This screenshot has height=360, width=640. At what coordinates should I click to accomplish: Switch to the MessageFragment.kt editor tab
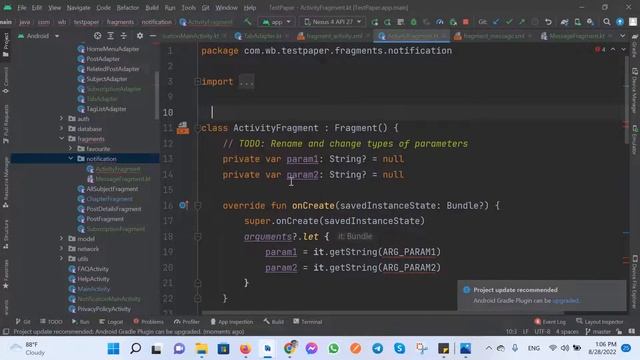coord(576,36)
